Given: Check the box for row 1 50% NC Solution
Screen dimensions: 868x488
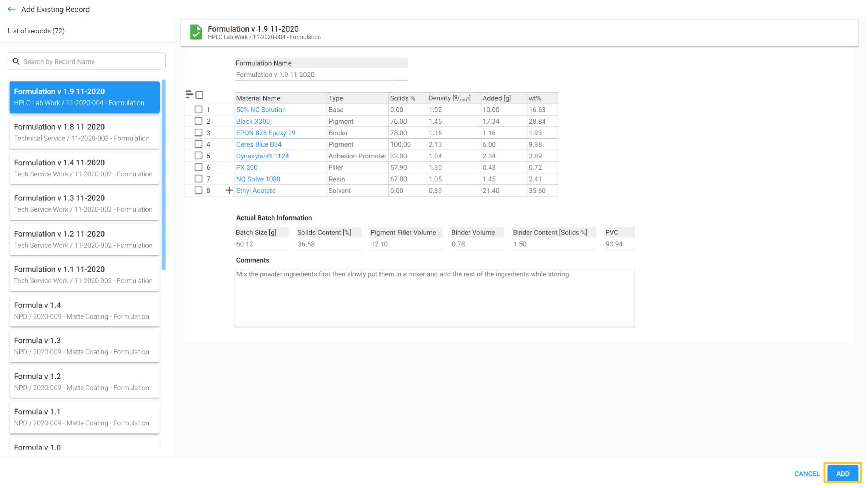Looking at the screenshot, I should pos(199,109).
